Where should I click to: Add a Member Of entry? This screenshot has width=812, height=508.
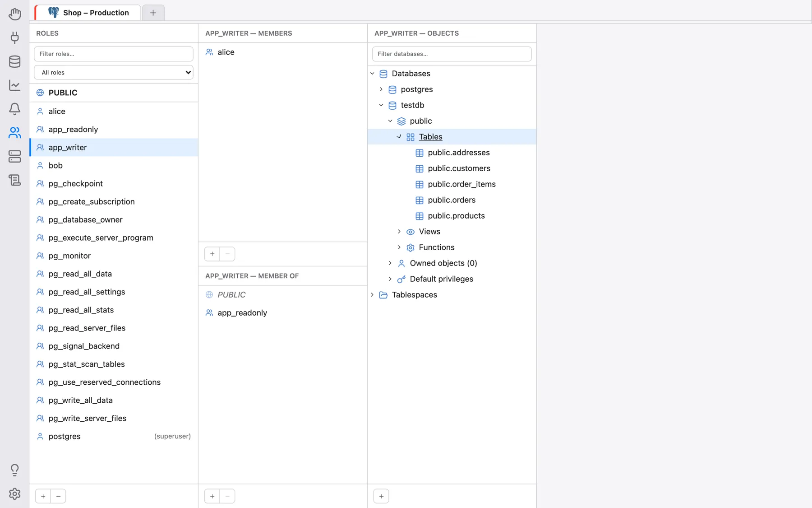(212, 496)
